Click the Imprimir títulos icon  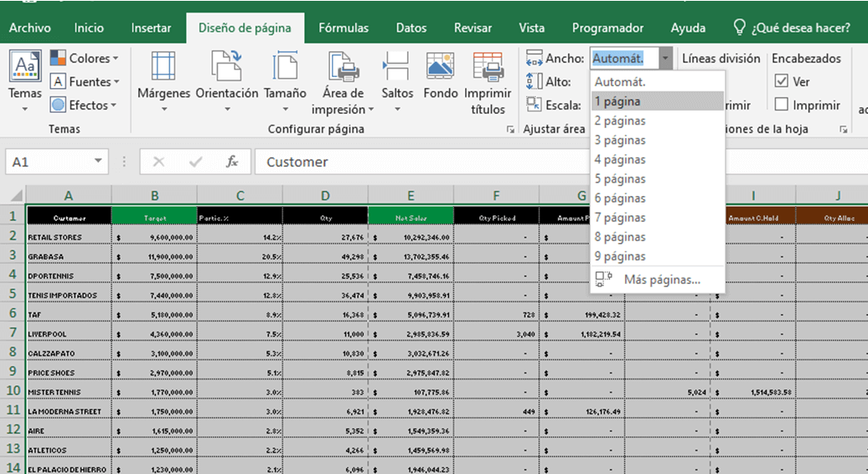(488, 66)
